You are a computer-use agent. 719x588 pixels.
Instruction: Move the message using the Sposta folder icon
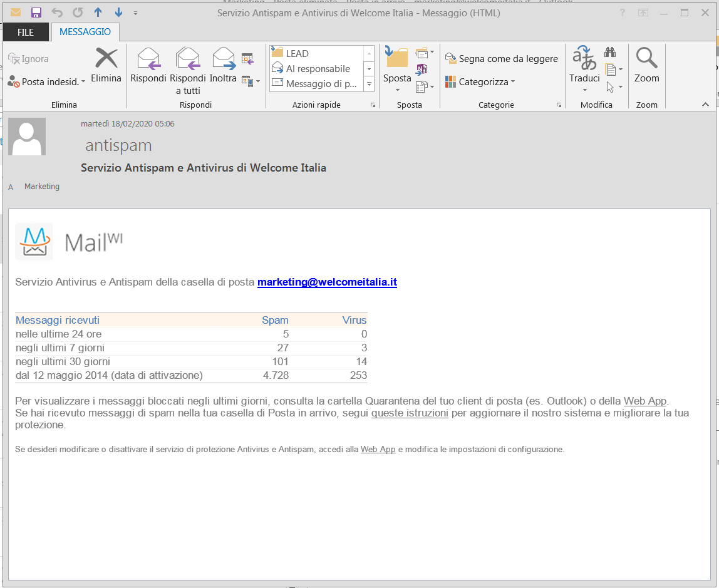[397, 58]
